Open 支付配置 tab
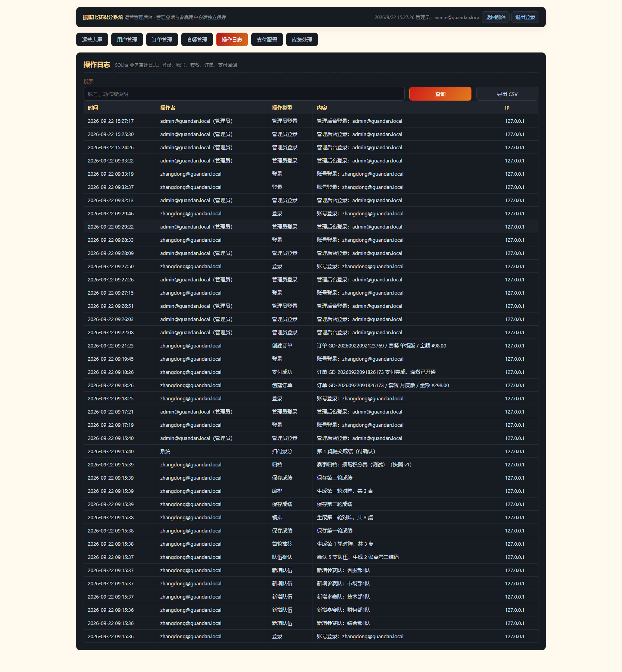The height and width of the screenshot is (672, 622). 267,40
